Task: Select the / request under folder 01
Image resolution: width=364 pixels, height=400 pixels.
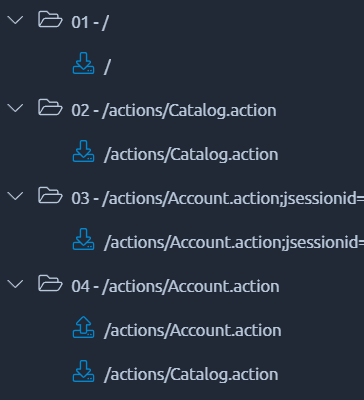Action: [107, 67]
